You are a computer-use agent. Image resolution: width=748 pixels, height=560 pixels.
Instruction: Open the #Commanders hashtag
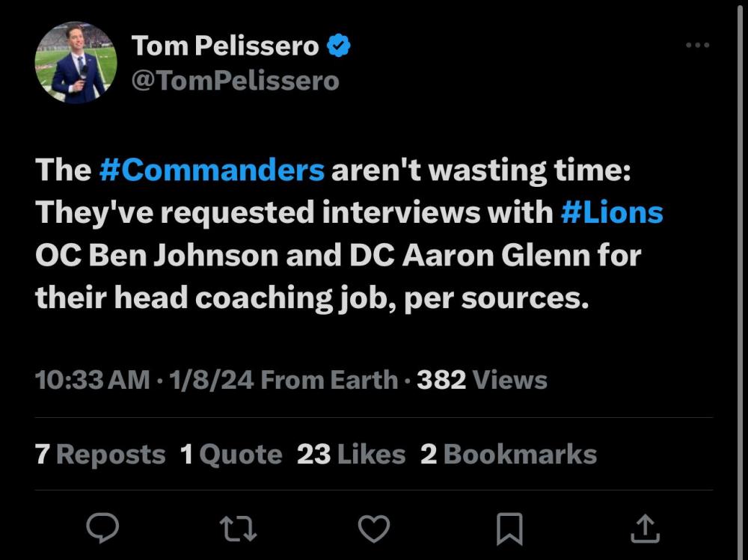212,170
